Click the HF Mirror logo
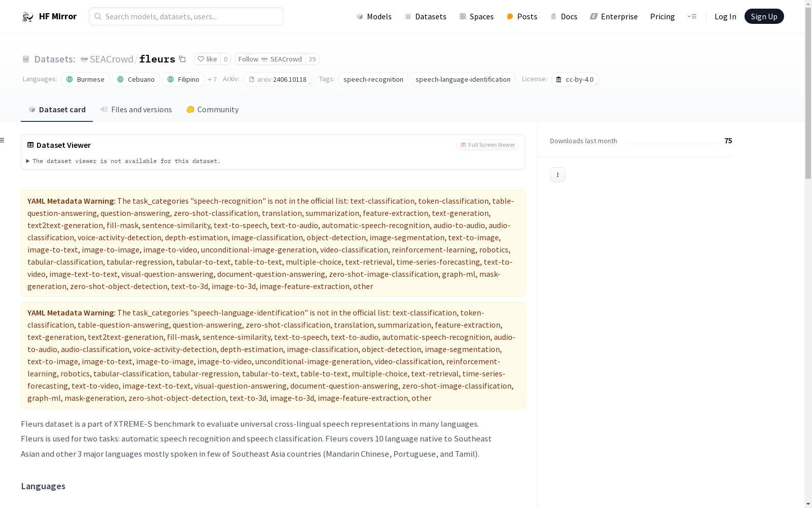812x508 pixels. pos(49,16)
